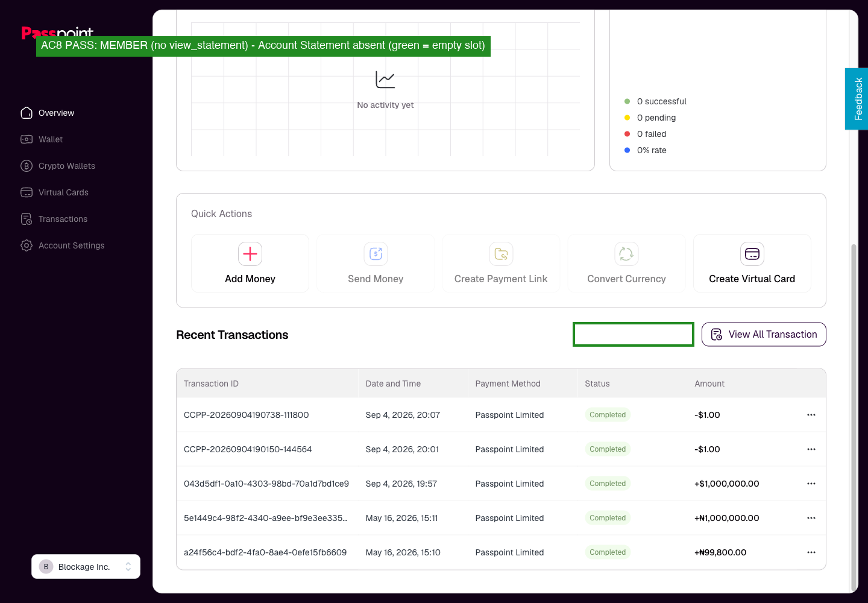Open Account Settings in sidebar

(71, 245)
